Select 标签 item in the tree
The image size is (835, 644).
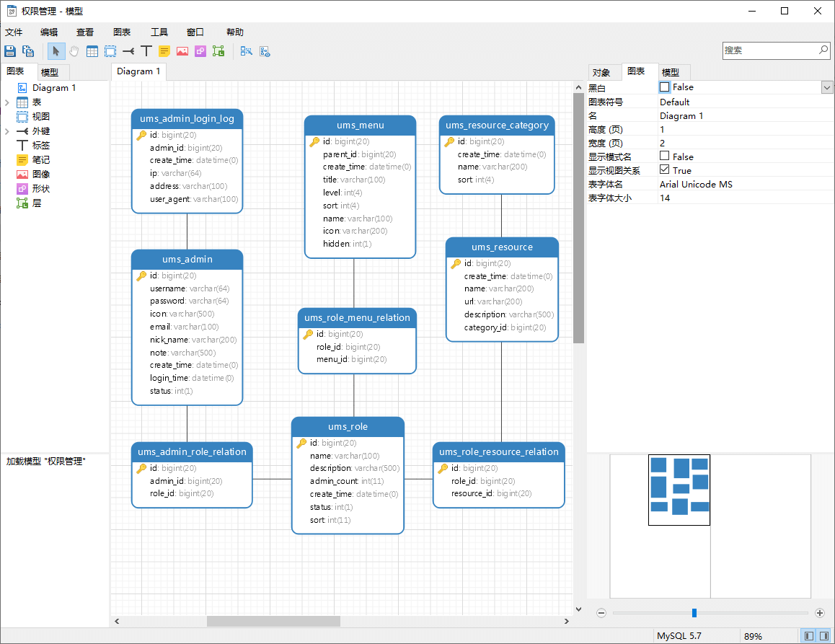(41, 146)
